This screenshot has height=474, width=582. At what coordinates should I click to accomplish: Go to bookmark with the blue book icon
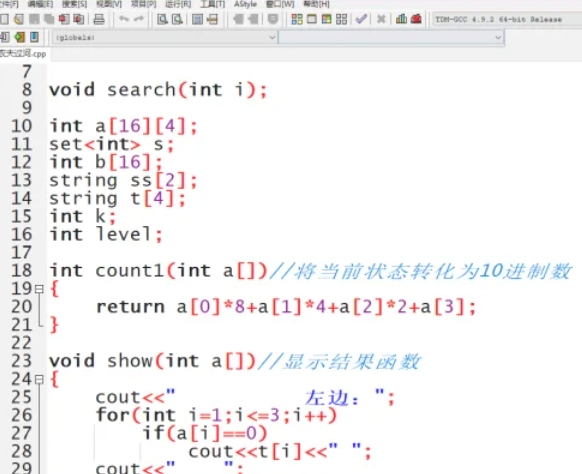click(34, 37)
